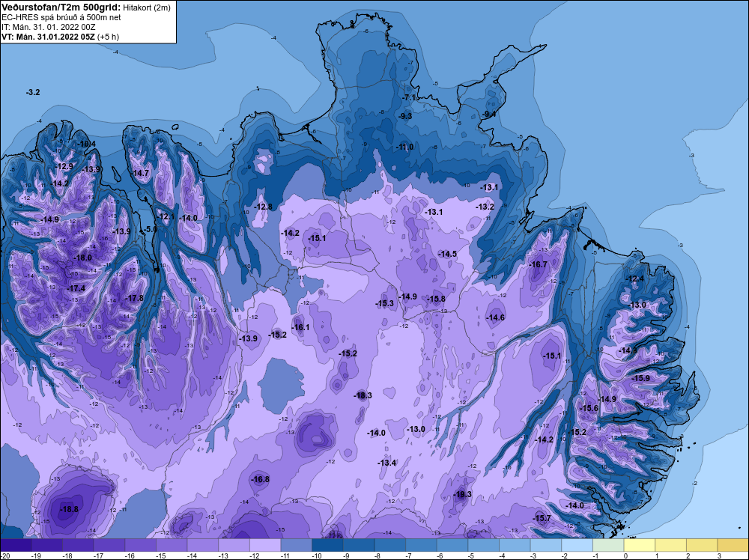749x560 pixels.
Task: Click the valid time 'VT: Mán. 31.01.2022 05Z'
Action: pyautogui.click(x=48, y=37)
